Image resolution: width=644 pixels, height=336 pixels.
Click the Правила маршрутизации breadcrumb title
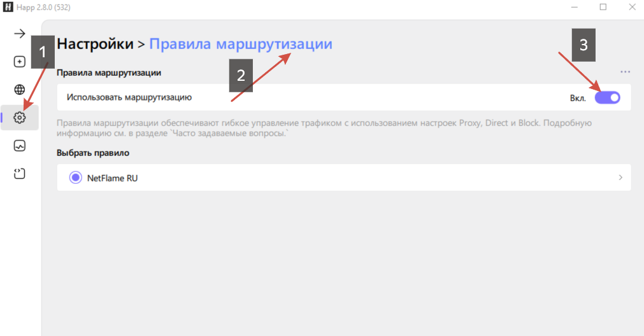(241, 44)
